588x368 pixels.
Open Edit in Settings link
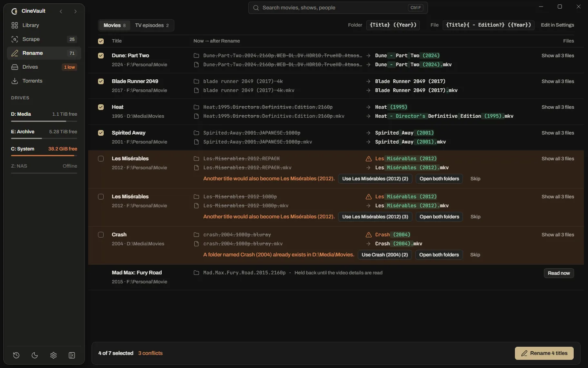pos(557,25)
